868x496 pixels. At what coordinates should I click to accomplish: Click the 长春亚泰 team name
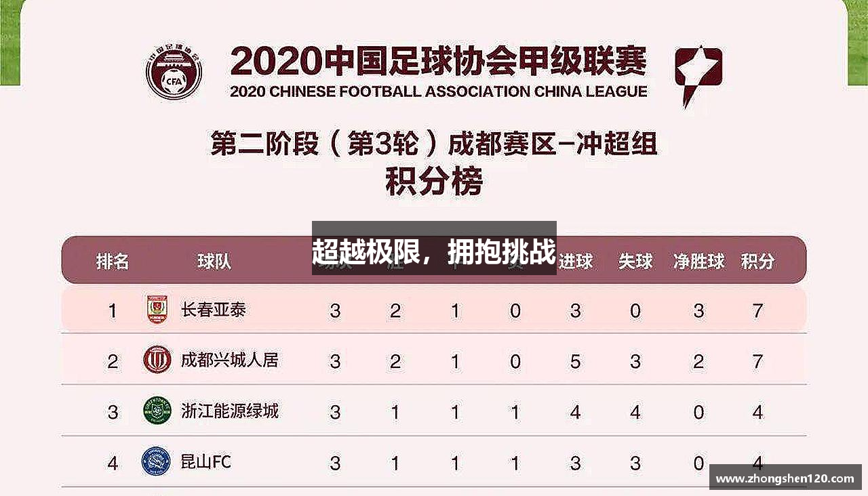214,310
